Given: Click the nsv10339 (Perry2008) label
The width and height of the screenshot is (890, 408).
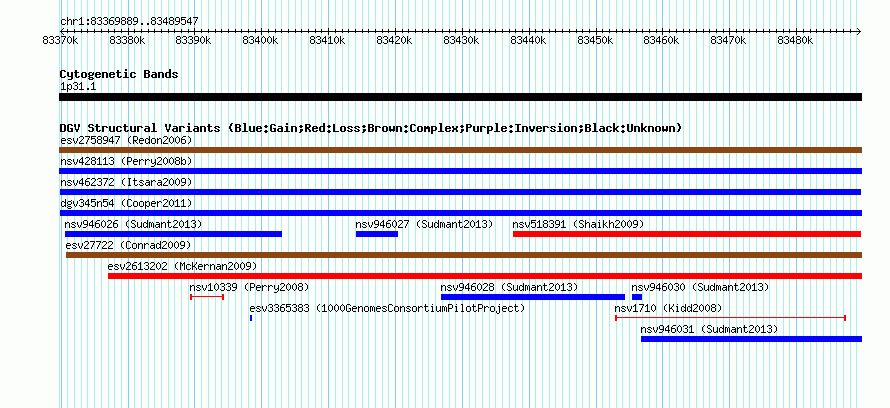Looking at the screenshot, I should [x=249, y=287].
